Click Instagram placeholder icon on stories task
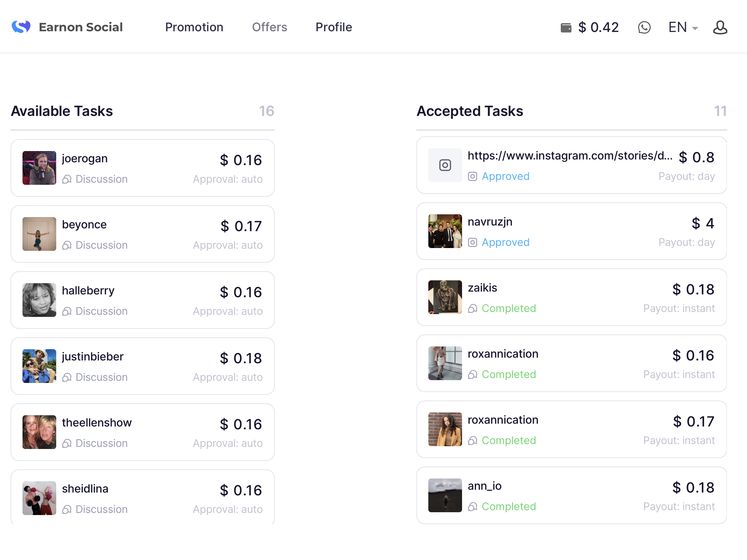 [445, 165]
